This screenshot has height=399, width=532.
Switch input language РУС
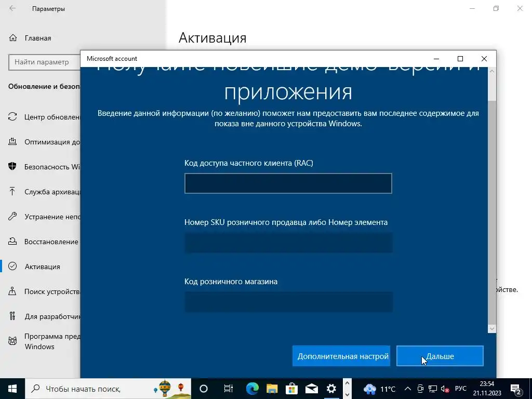tap(460, 389)
